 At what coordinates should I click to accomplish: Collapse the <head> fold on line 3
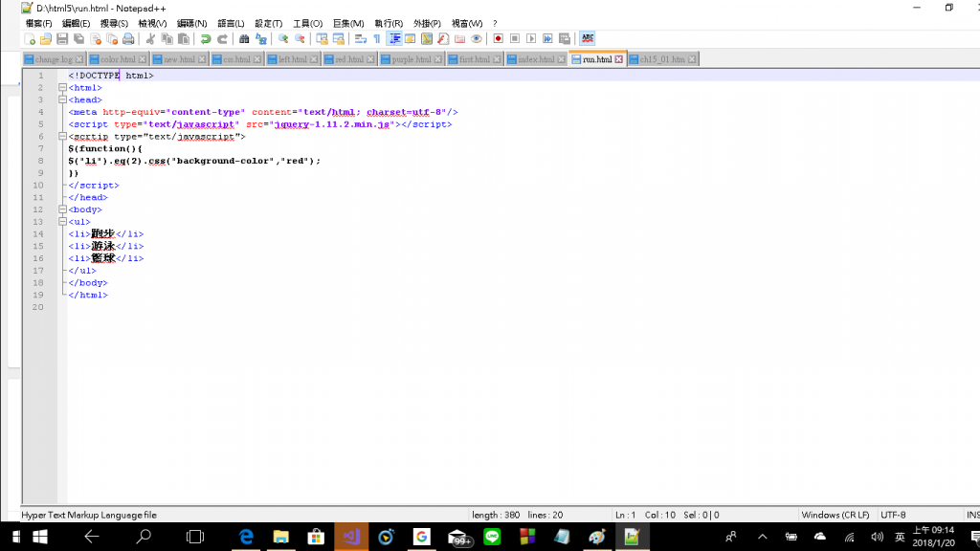point(62,99)
